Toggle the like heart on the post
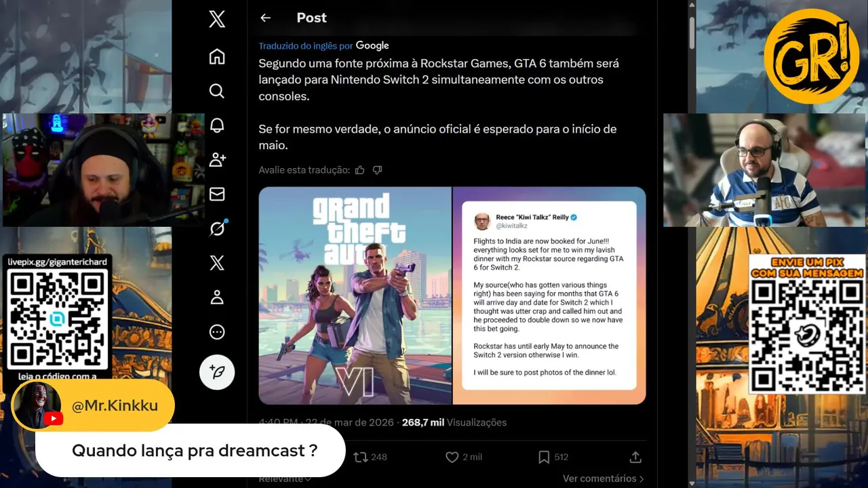The image size is (868, 488). (x=452, y=457)
